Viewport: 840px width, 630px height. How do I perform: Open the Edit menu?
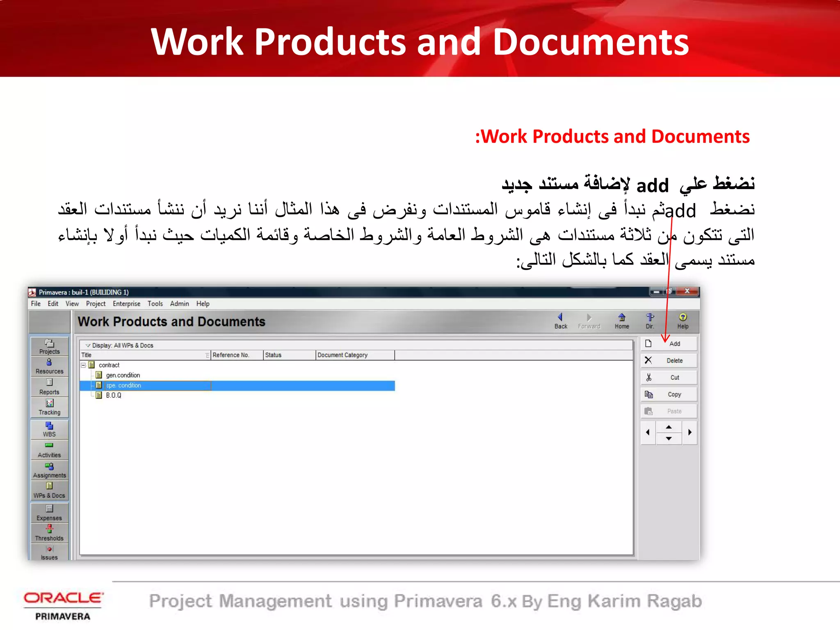pyautogui.click(x=53, y=304)
